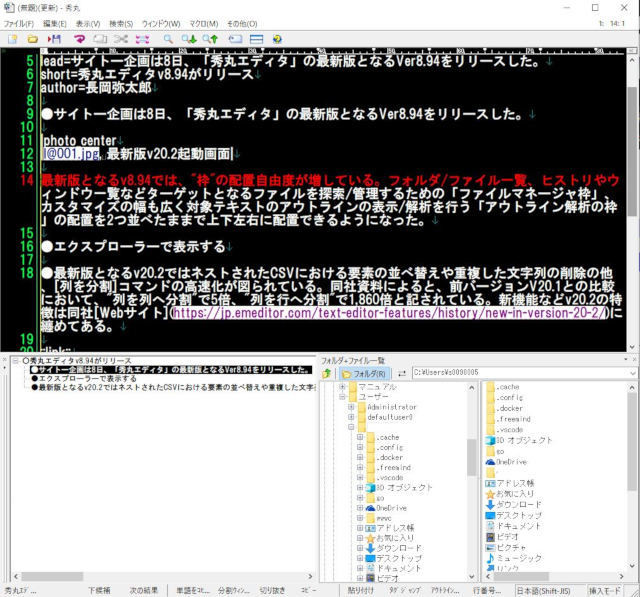
Task: Click 貼り付け in the bottom function bar
Action: point(361,590)
